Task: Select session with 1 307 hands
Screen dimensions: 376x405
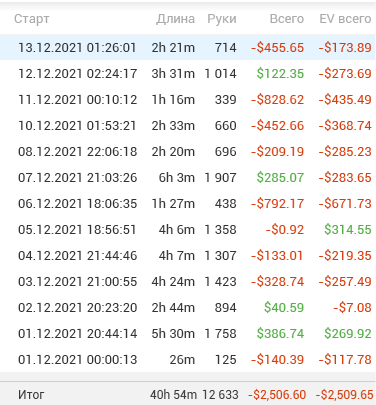Action: 188,255
